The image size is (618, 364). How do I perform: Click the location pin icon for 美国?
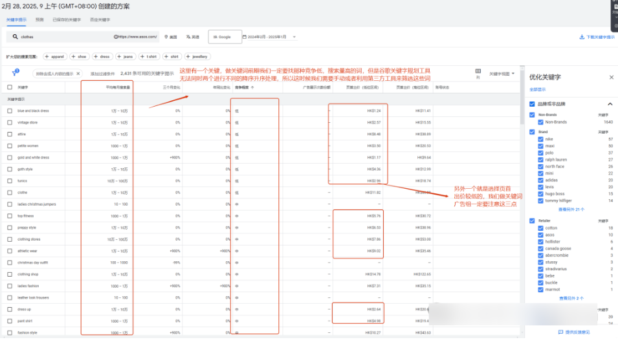click(x=166, y=37)
